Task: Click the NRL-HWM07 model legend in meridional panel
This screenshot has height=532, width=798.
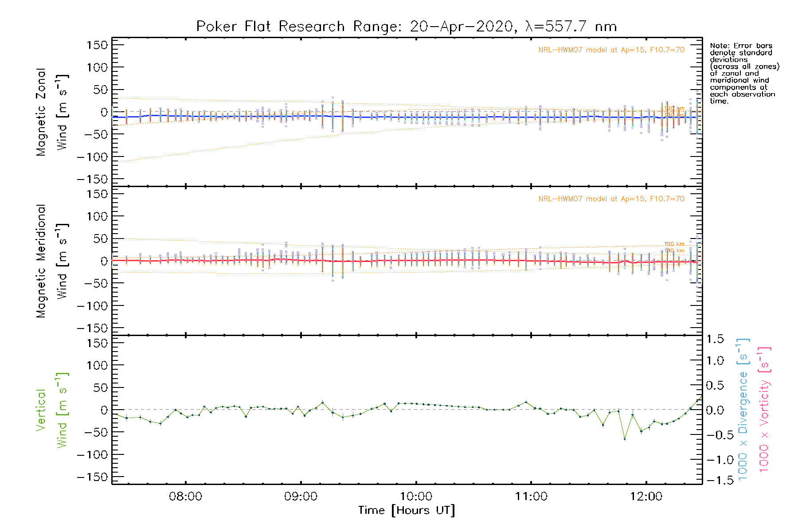Action: pyautogui.click(x=611, y=199)
